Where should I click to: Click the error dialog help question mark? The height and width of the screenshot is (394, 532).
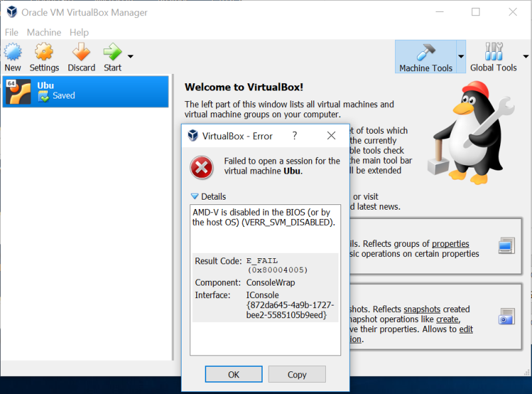295,136
